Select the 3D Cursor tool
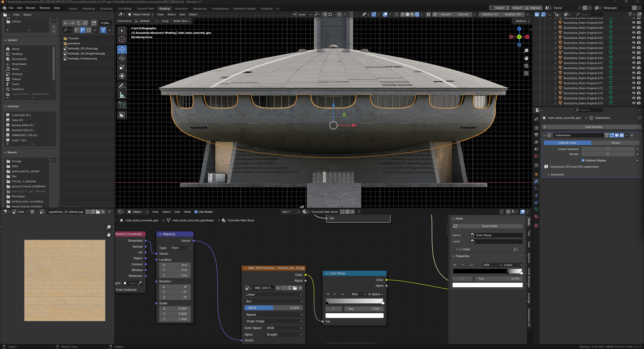Viewport: 644px width, 349px height. coord(122,39)
